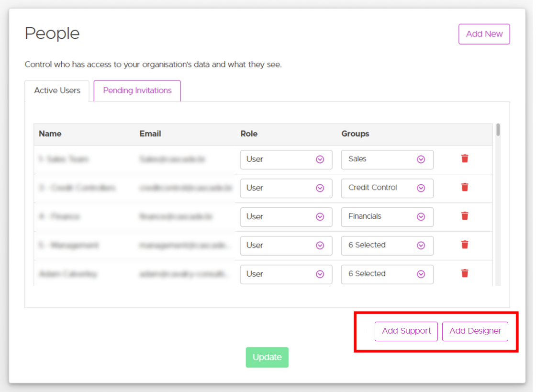Click the Email column header
The height and width of the screenshot is (392, 536).
pyautogui.click(x=150, y=134)
